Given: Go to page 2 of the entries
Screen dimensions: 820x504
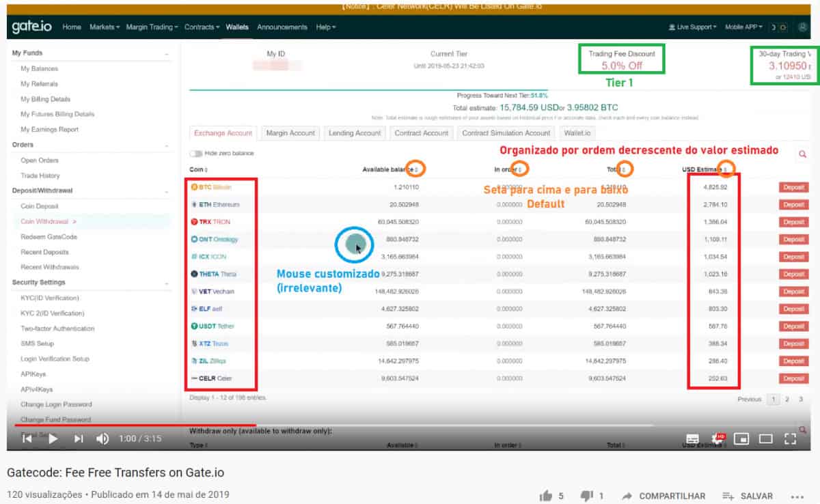Looking at the screenshot, I should [787, 400].
